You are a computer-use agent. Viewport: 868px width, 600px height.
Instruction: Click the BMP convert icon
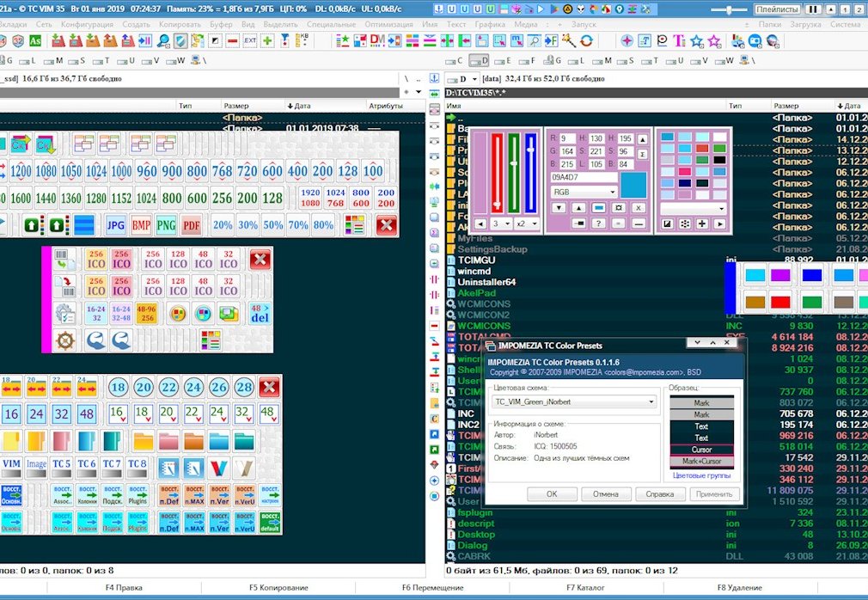point(141,225)
